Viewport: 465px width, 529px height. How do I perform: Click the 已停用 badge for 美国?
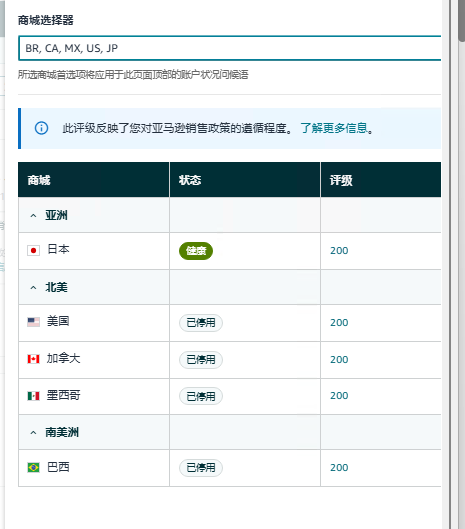click(201, 323)
